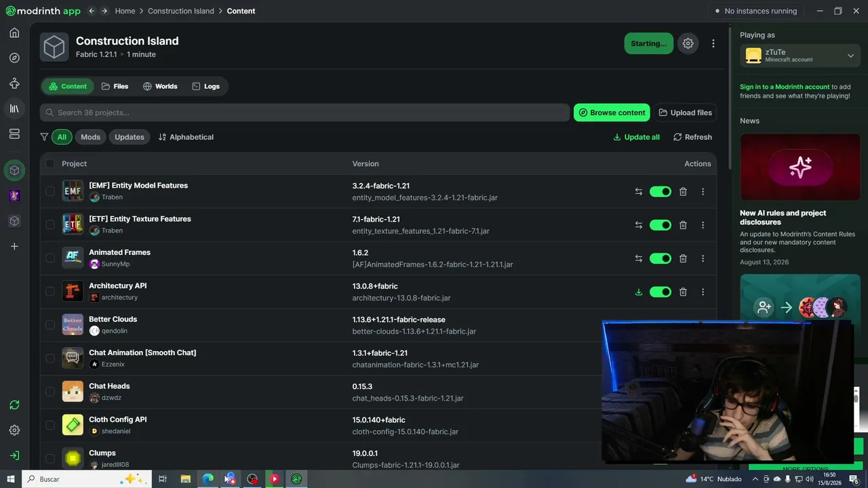Disable ETF Entity Texture Features toggle

coord(660,225)
